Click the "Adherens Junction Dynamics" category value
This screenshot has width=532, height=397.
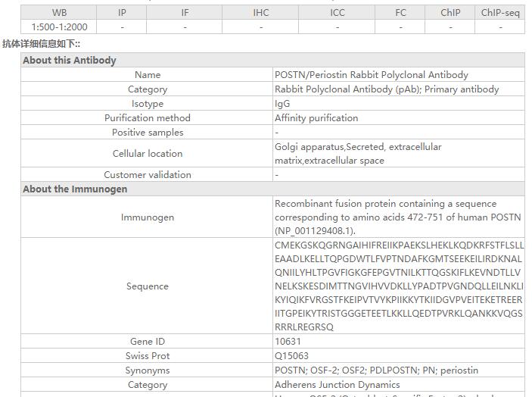click(338, 385)
